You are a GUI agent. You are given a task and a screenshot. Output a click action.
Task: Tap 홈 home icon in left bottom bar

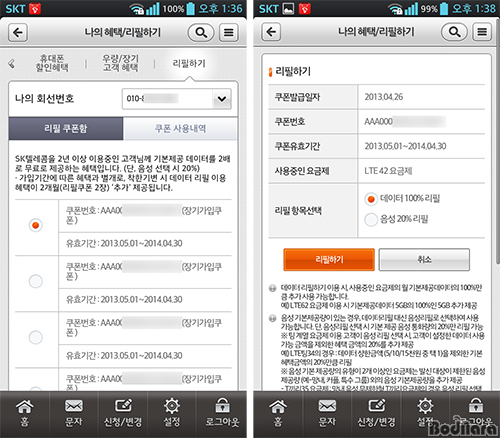[25, 413]
